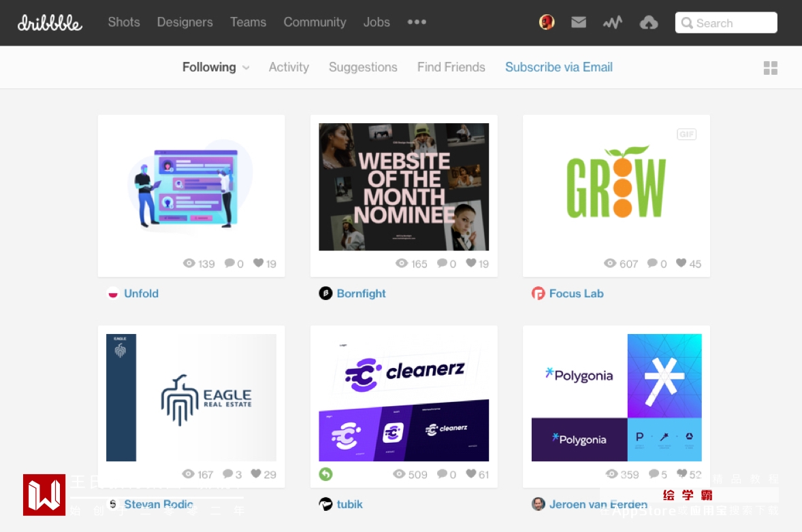Open the tubik designer link

[x=350, y=504]
